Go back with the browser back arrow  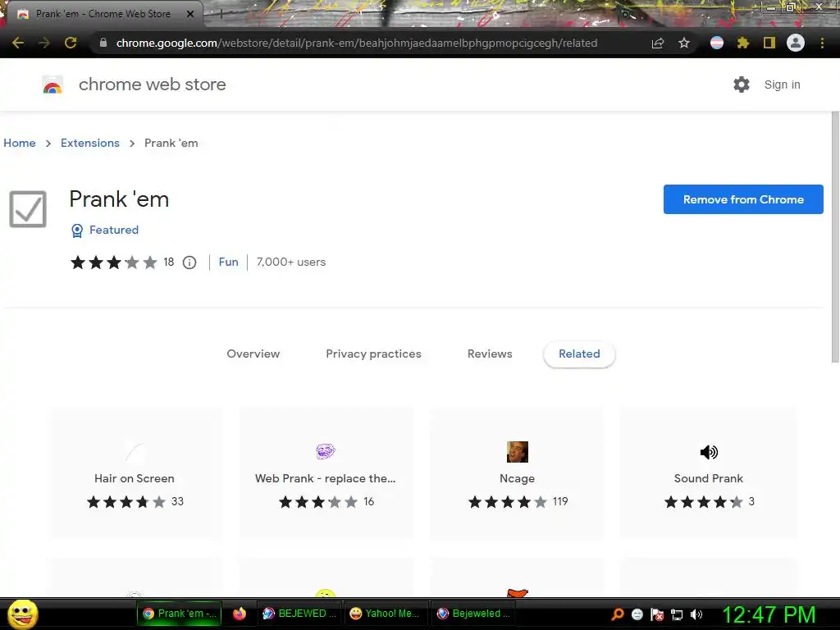coord(18,43)
